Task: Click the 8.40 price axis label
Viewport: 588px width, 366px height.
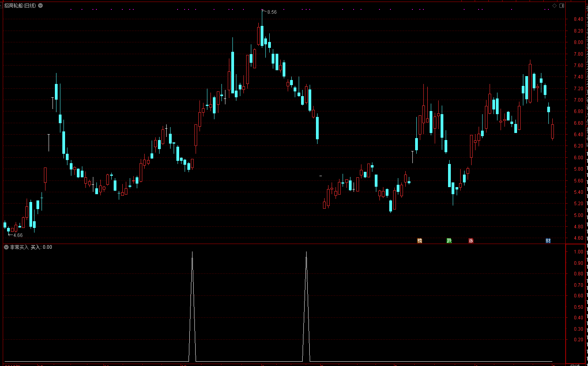Action: [x=578, y=19]
